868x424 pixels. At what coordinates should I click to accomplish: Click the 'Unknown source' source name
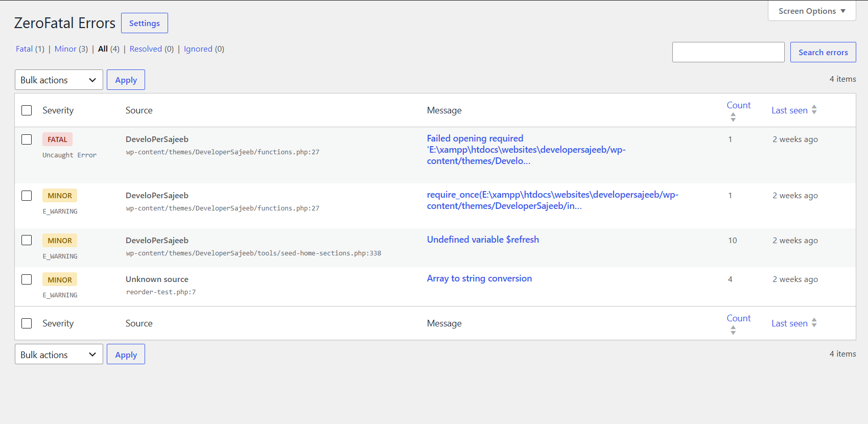pyautogui.click(x=157, y=279)
